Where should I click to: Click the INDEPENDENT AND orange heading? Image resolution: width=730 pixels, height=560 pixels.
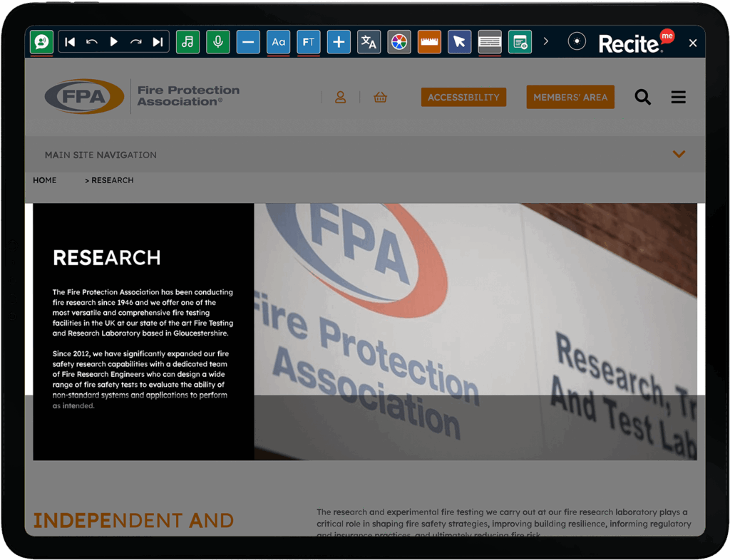coord(133,521)
